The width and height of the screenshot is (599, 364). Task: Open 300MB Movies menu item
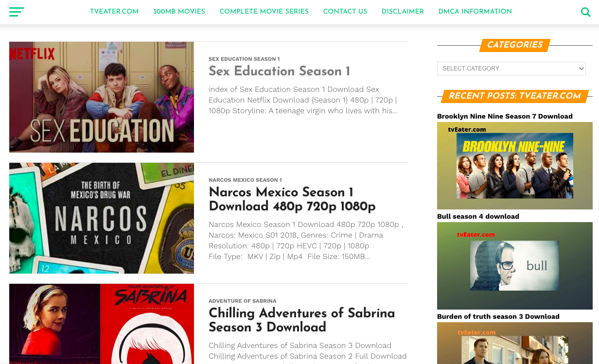pos(179,12)
